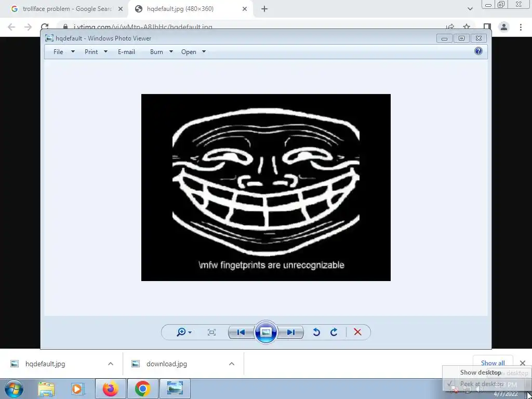Expand the Print dropdown arrow

click(x=105, y=51)
